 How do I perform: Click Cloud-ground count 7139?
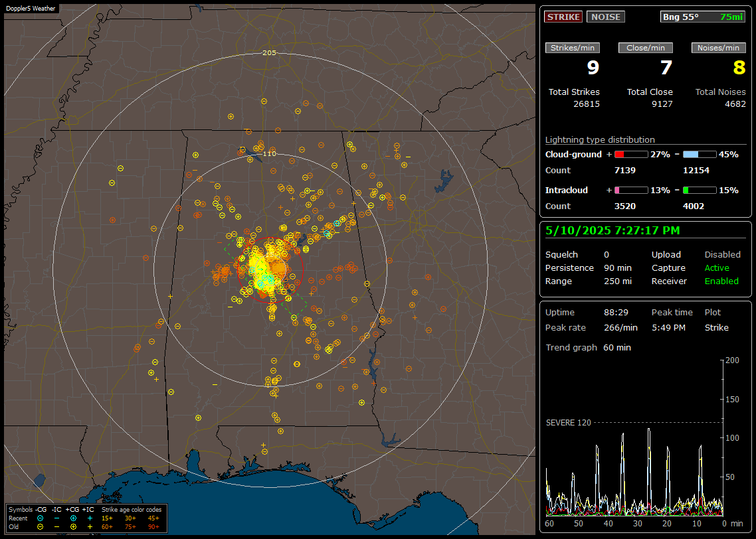[x=625, y=170]
